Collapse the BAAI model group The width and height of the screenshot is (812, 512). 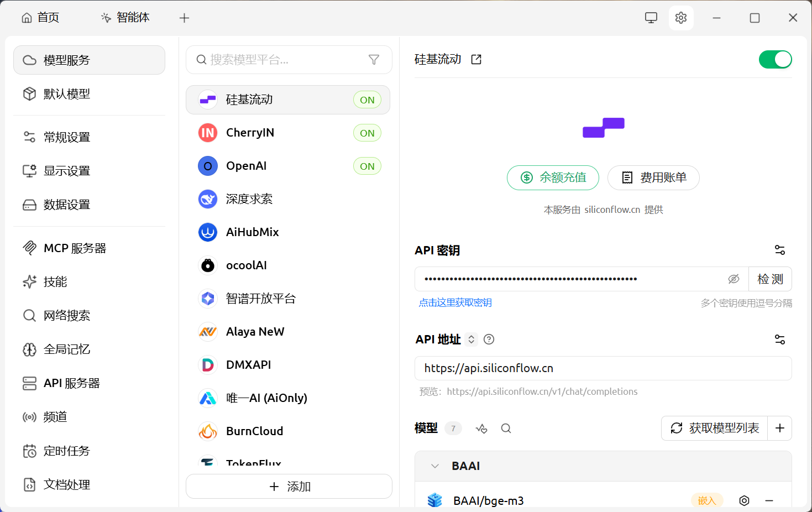435,466
